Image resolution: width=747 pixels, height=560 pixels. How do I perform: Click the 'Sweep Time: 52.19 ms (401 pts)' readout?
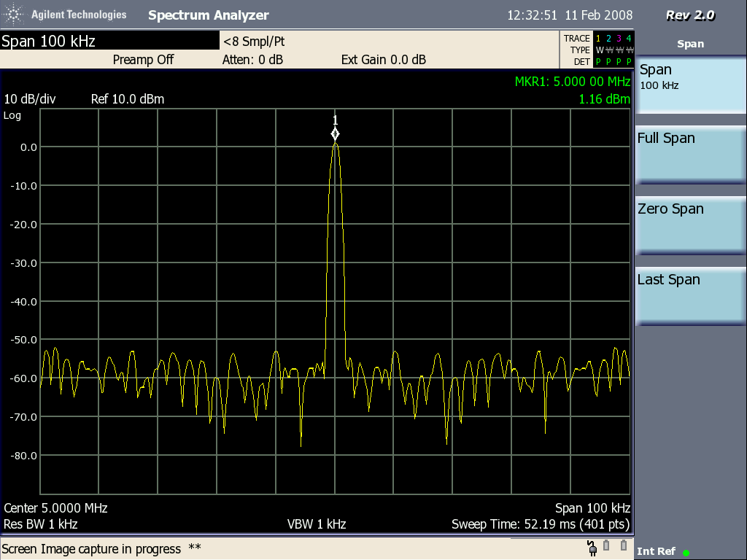[541, 524]
